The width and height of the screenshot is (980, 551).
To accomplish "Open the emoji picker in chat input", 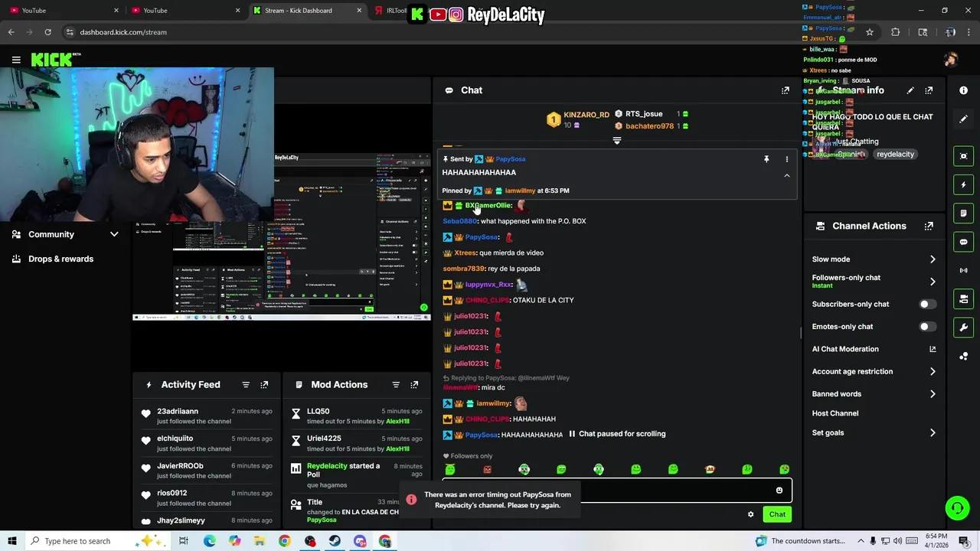I will (779, 491).
